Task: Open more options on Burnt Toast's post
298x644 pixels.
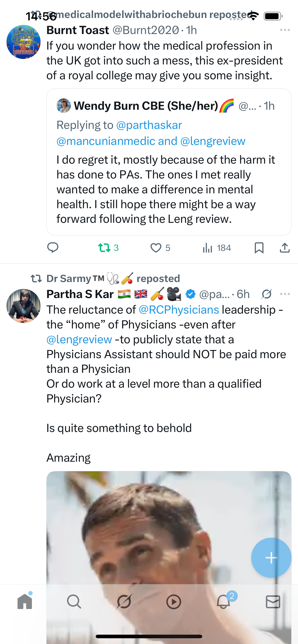Action: pos(285,30)
